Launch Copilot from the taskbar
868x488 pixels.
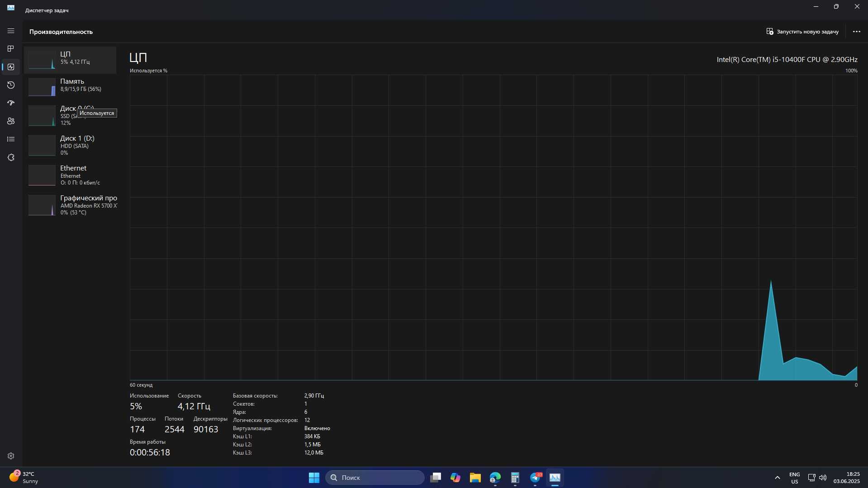click(455, 478)
